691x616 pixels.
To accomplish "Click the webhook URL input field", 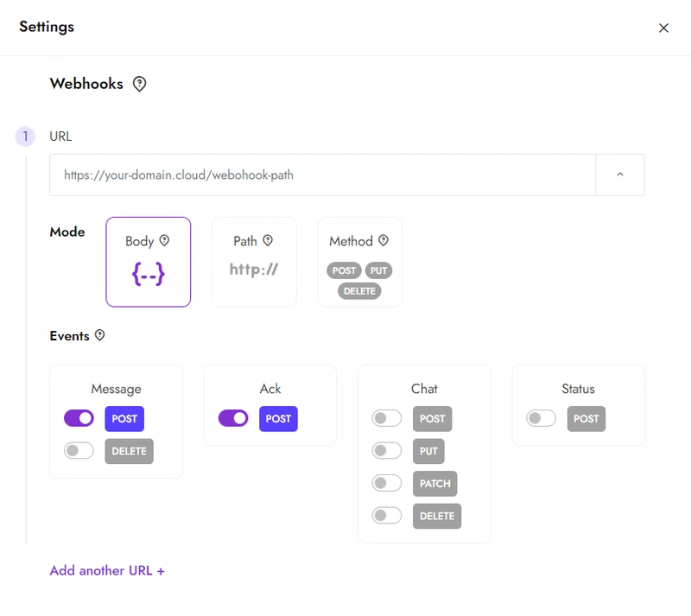I will 322,175.
